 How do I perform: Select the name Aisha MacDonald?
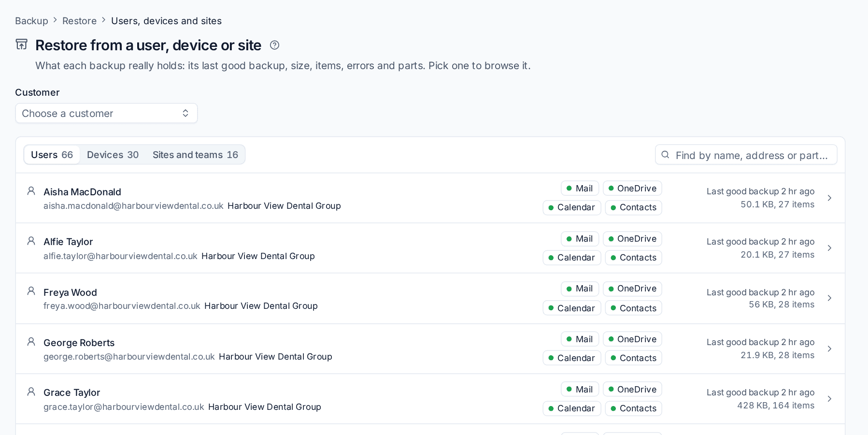82,192
